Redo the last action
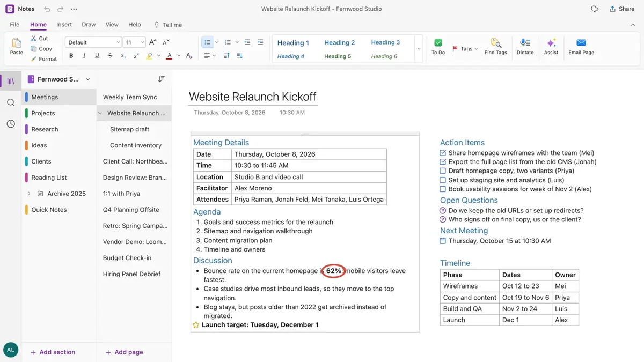The width and height of the screenshot is (644, 362). tap(60, 9)
